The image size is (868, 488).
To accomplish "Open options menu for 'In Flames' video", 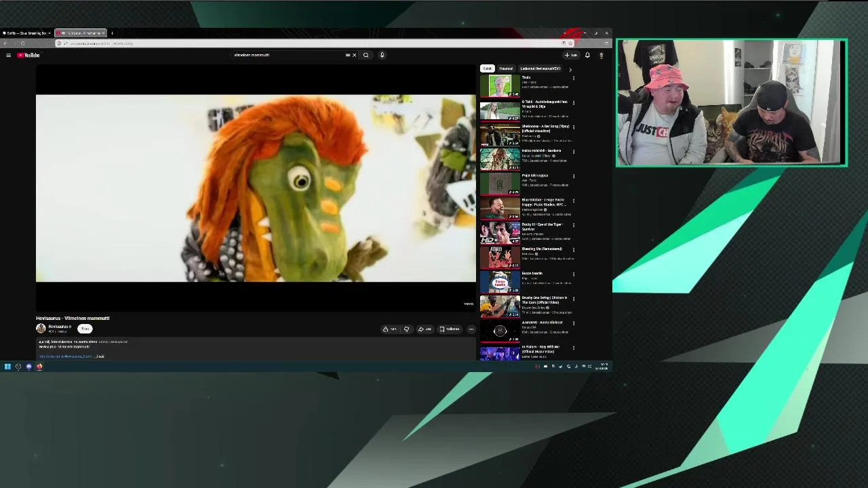I will [574, 348].
